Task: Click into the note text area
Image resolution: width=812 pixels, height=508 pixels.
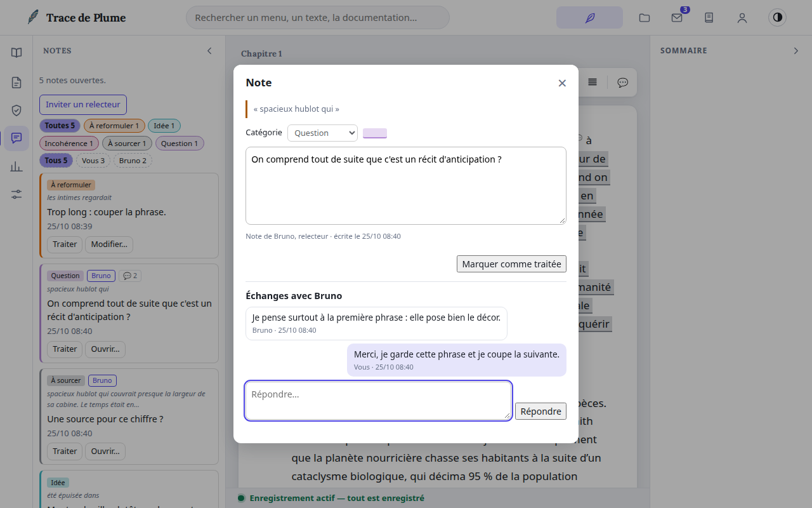Action: pyautogui.click(x=406, y=185)
